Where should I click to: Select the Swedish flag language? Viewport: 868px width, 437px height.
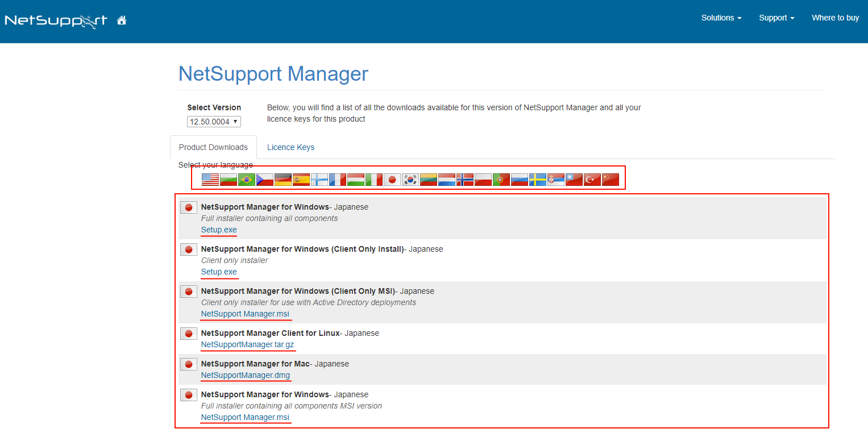[x=538, y=180]
